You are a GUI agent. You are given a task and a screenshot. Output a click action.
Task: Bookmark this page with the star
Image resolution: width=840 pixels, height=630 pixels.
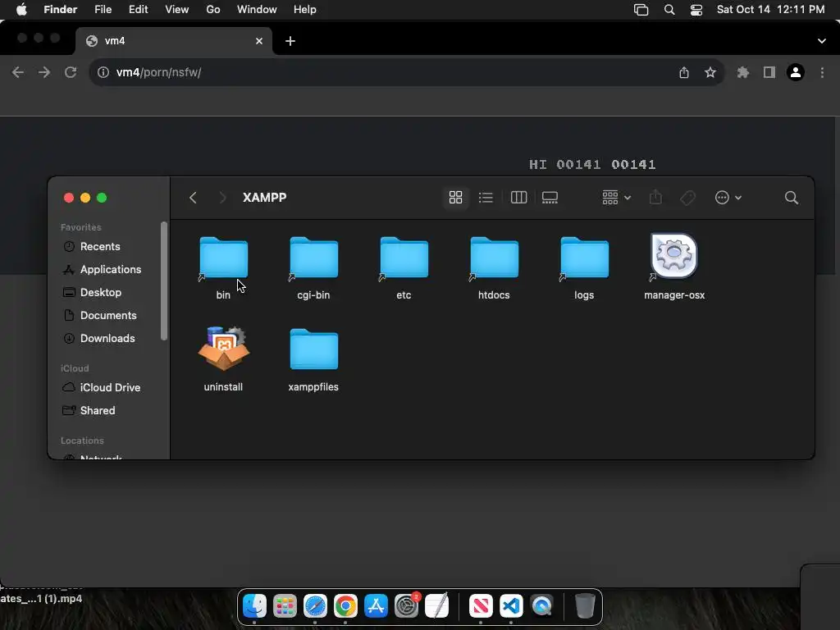coord(710,72)
